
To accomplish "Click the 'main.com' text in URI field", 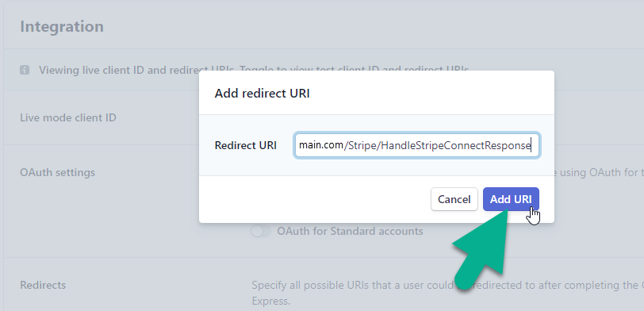I will coord(320,145).
